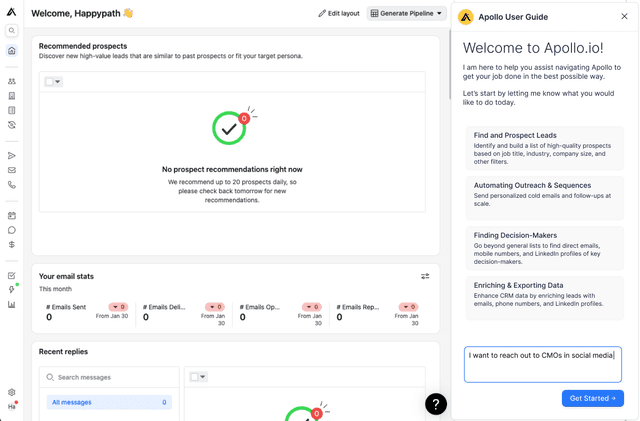640x421 pixels.
Task: Select the Enriching & Exporting Data card
Action: tap(545, 298)
